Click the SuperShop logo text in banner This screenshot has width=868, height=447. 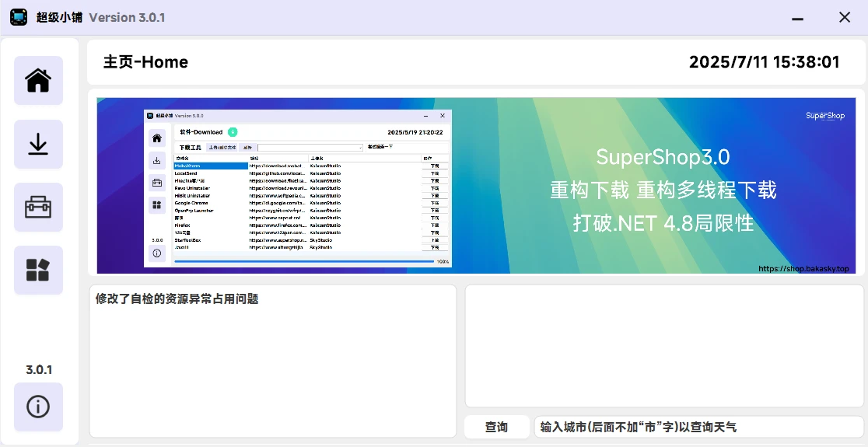825,116
